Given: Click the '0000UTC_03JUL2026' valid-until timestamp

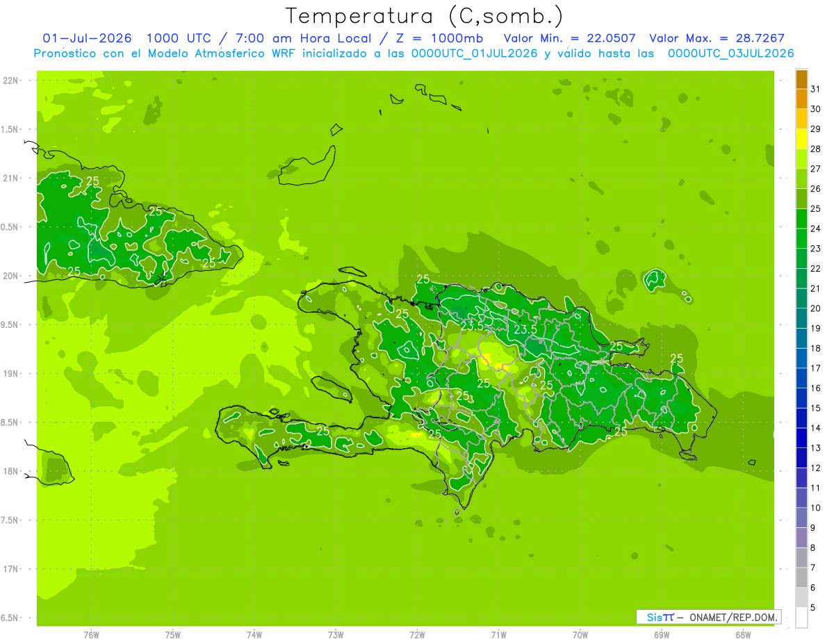Looking at the screenshot, I should [730, 53].
